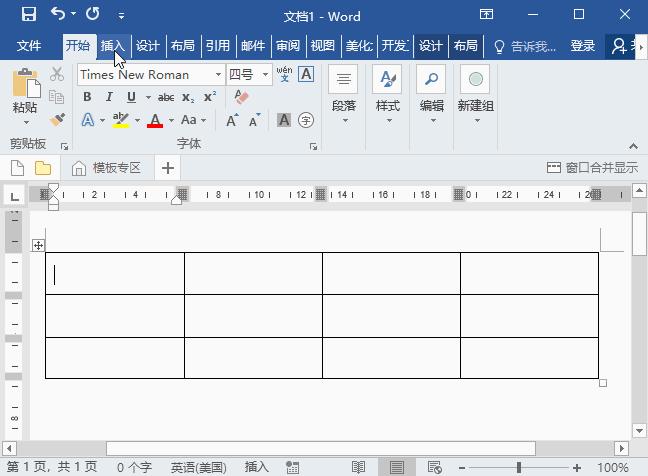Click the table move handle
Viewport: 648px width, 476px height.
click(38, 245)
